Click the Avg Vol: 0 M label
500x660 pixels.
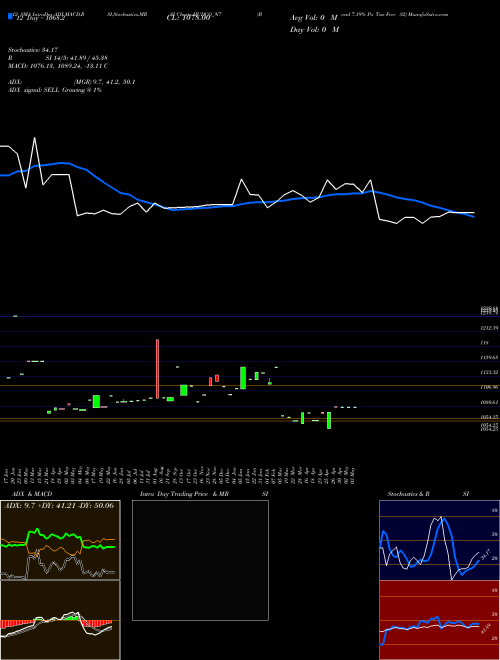tap(314, 19)
